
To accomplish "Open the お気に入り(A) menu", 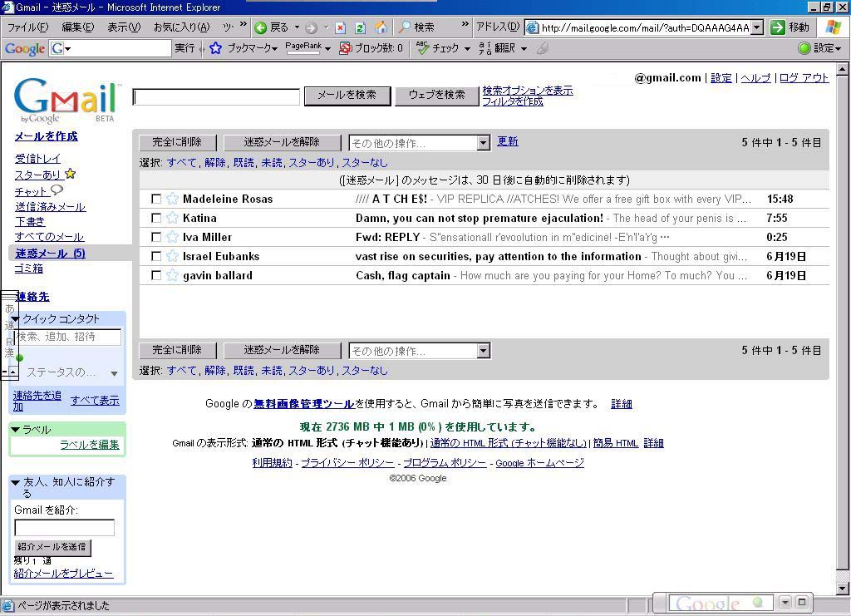I will (x=181, y=27).
